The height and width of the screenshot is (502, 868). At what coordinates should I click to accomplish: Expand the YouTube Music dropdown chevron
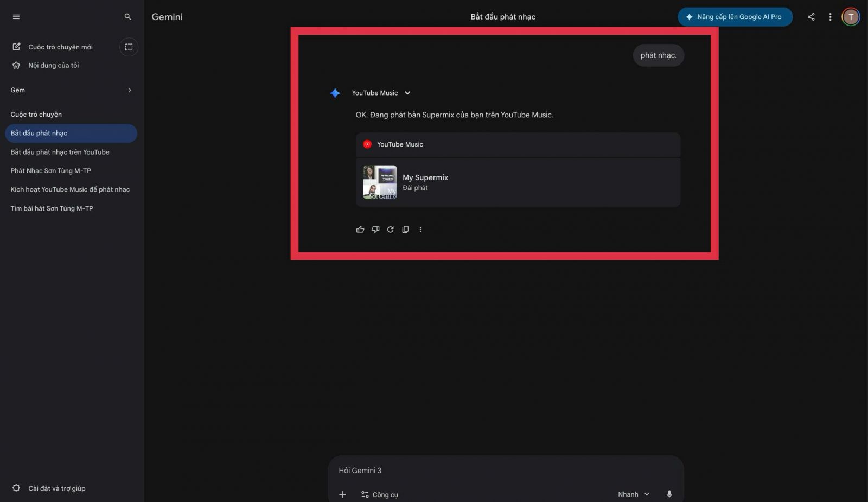point(407,93)
